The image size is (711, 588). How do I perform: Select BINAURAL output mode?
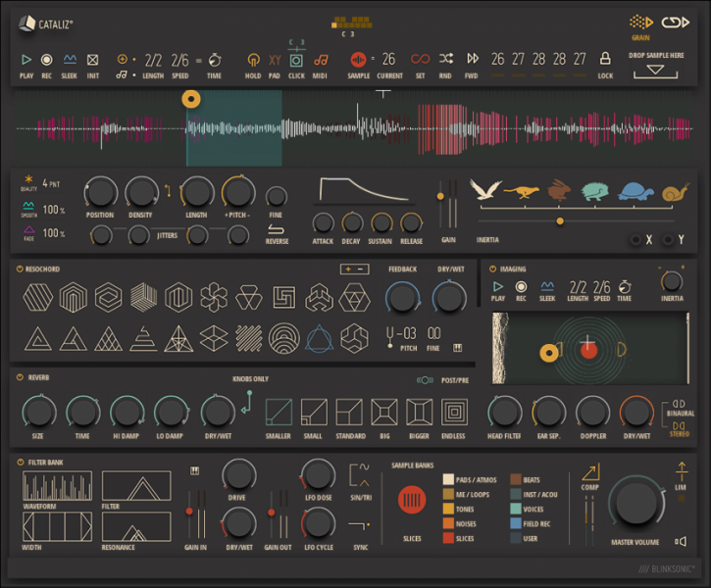point(679,408)
